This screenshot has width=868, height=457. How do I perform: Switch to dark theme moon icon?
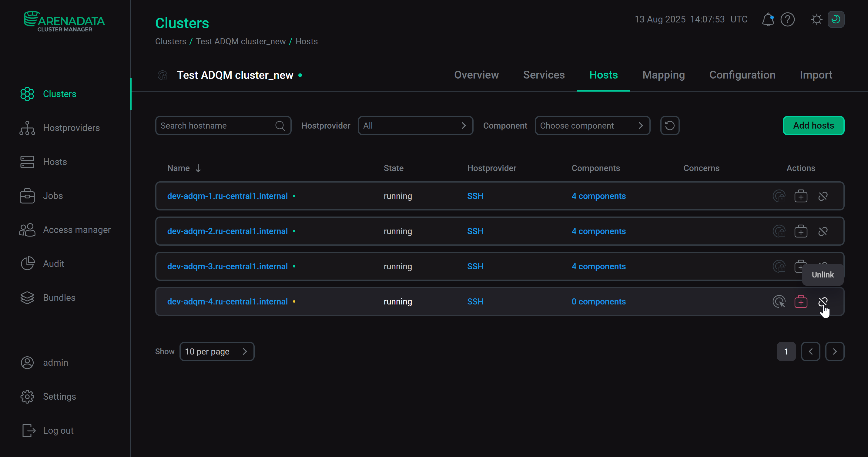click(x=836, y=19)
